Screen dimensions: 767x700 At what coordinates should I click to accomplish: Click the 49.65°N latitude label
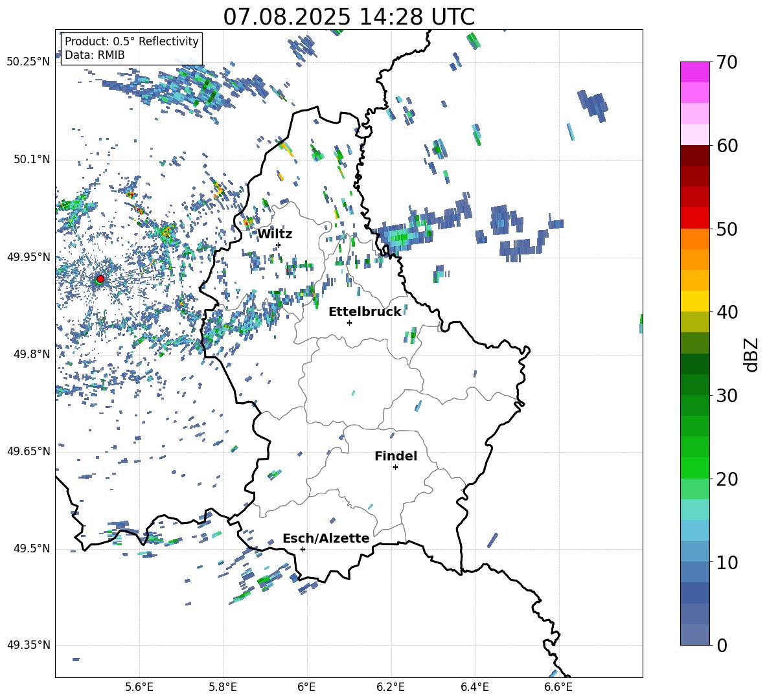[x=28, y=451]
